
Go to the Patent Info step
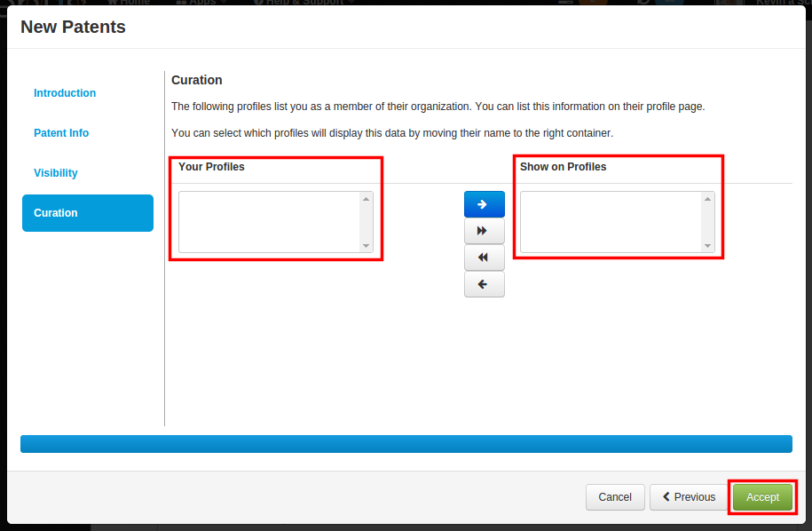(61, 133)
